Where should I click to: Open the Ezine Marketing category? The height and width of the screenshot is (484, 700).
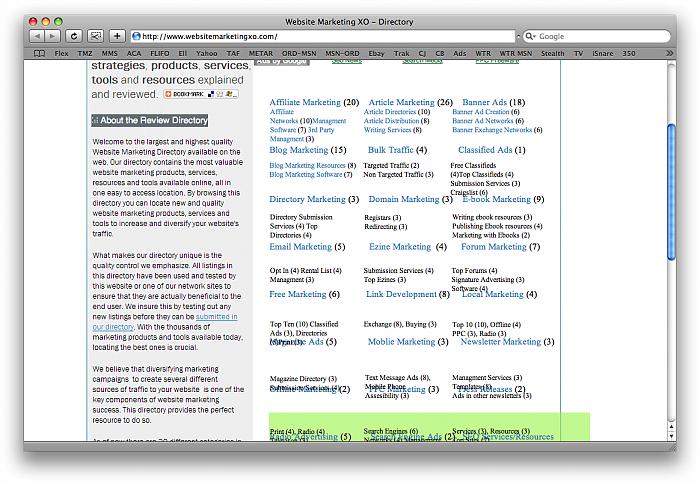coord(400,247)
